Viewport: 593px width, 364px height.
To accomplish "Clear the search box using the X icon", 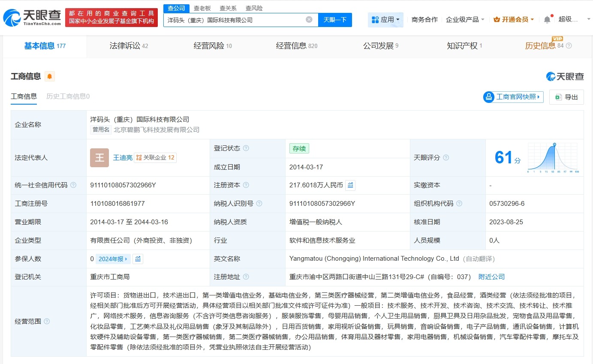I will tap(310, 20).
